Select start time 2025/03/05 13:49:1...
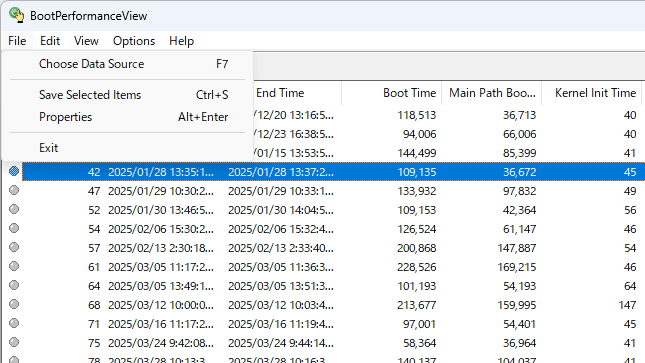 tap(161, 286)
